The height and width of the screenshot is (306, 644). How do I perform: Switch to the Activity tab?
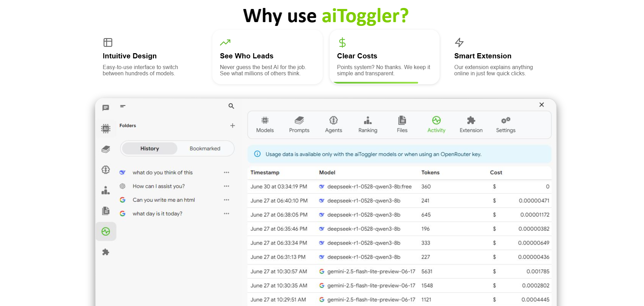[436, 125]
